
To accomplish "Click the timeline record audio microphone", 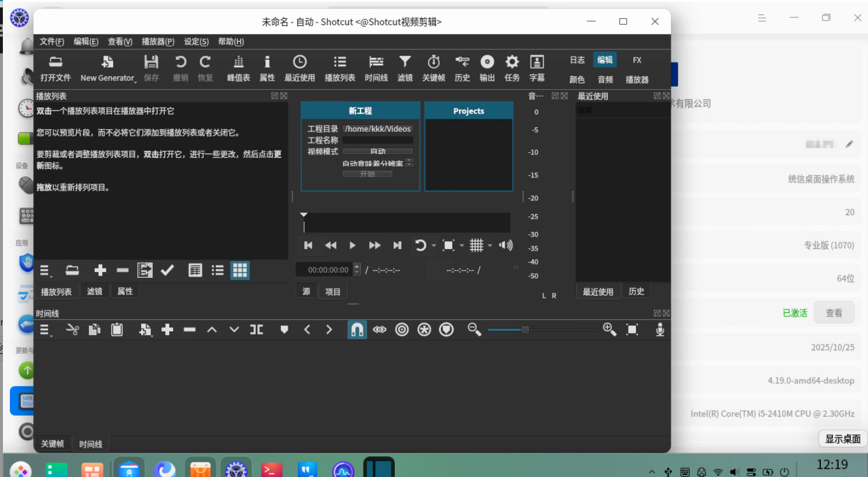I will [x=660, y=329].
